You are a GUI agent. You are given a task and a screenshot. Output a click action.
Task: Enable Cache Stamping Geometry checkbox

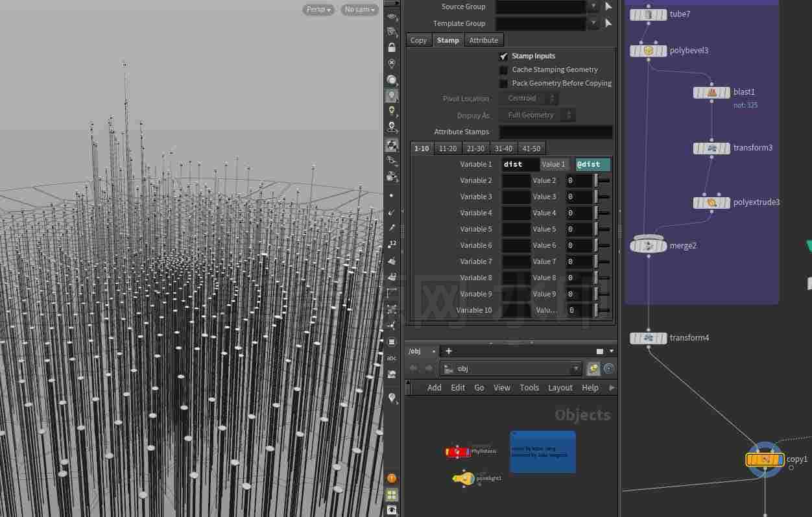pos(503,70)
